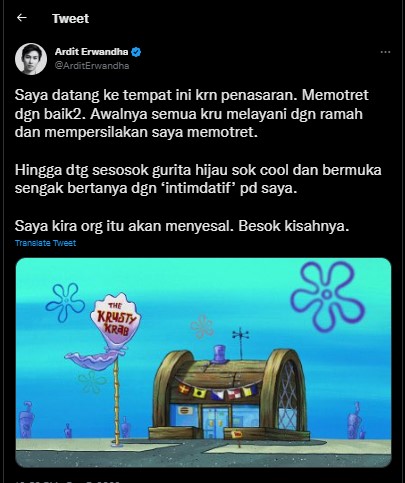405x483 pixels.
Task: Open the attached Krusty Krab image
Action: tap(203, 362)
